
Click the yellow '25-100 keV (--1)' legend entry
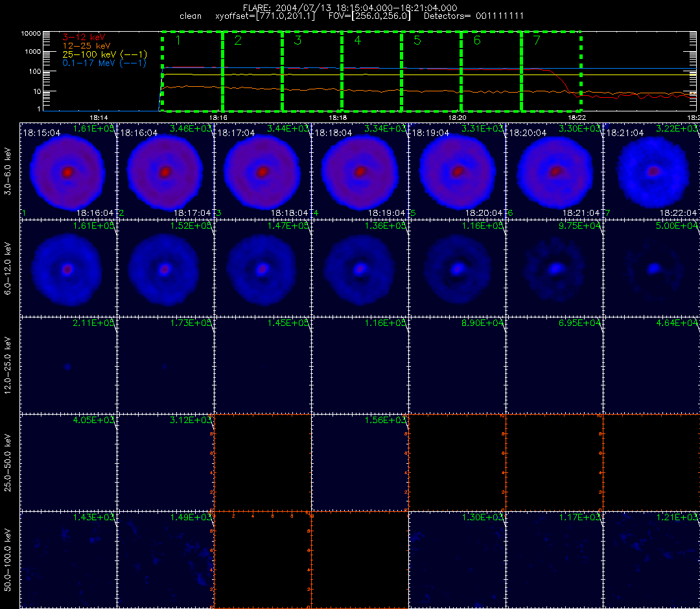pos(105,54)
